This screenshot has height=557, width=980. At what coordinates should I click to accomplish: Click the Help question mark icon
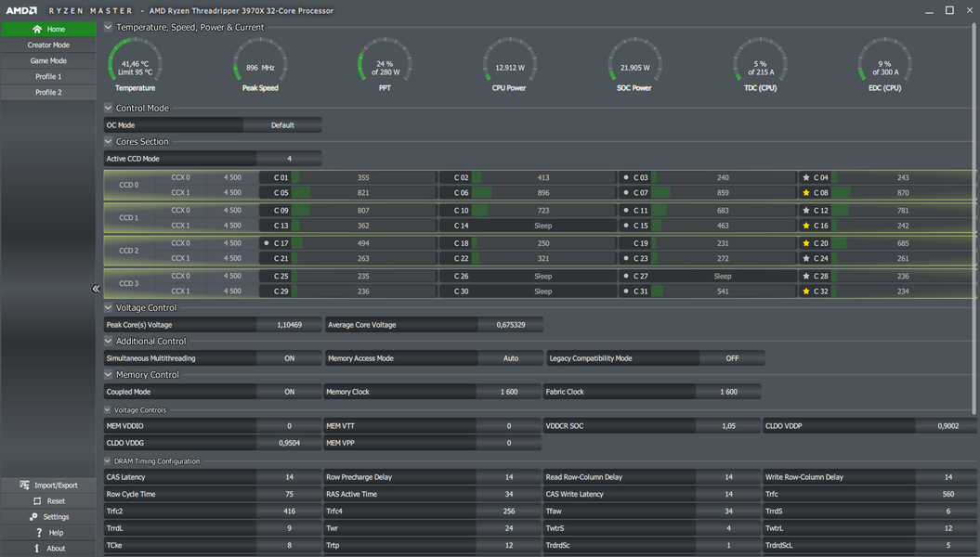tap(39, 533)
